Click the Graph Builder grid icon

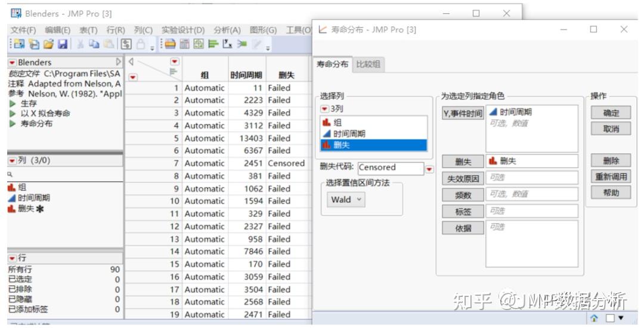coord(199,44)
